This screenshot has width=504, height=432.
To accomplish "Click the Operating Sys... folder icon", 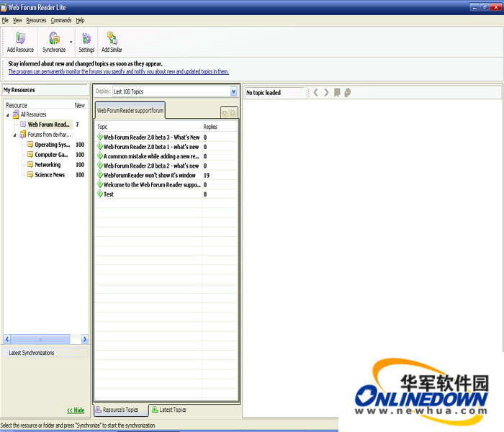I will [30, 144].
